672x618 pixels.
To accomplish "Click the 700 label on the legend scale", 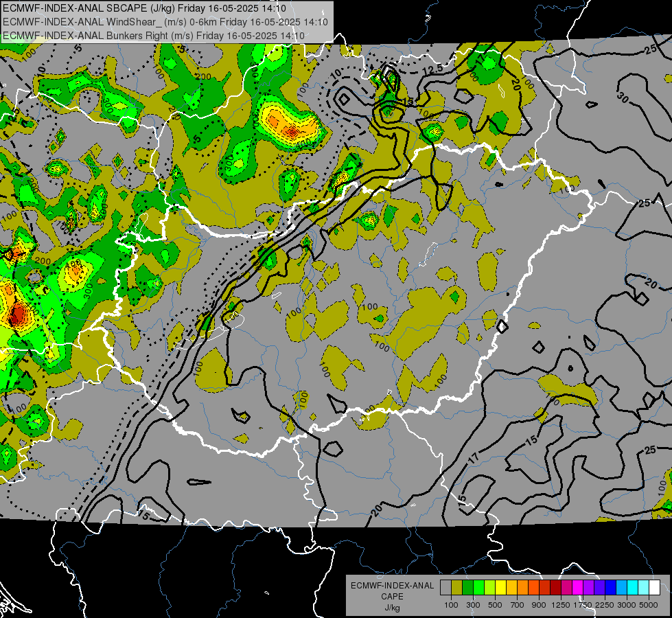I will tap(517, 605).
